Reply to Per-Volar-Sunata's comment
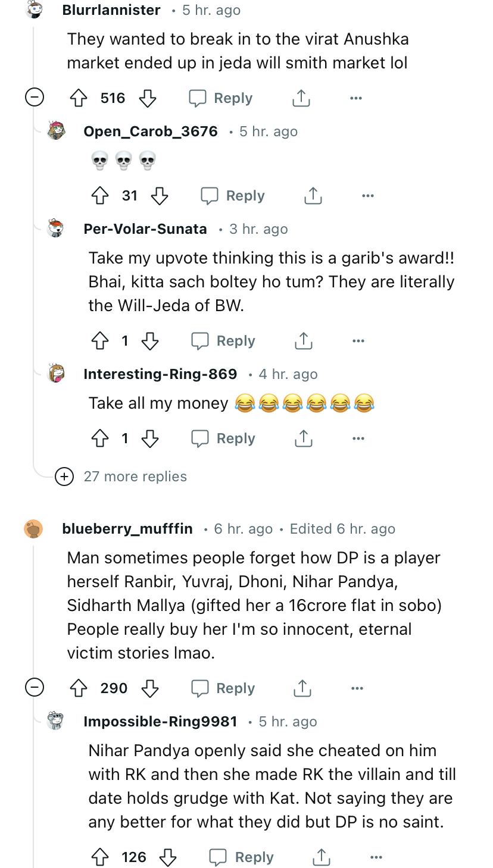Image resolution: width=493 pixels, height=868 pixels. pyautogui.click(x=223, y=341)
